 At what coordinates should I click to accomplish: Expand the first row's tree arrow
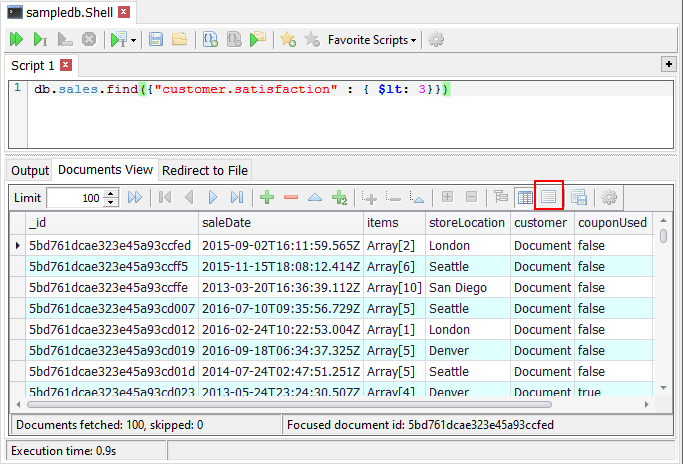point(17,245)
